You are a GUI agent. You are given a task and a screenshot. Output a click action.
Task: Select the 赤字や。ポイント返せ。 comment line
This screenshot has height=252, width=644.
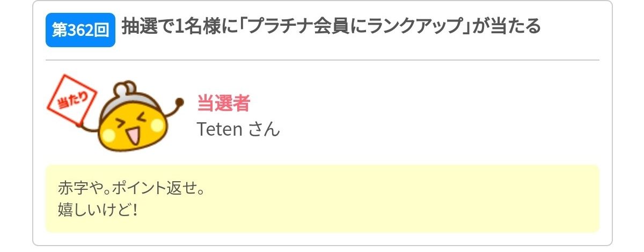point(131,189)
